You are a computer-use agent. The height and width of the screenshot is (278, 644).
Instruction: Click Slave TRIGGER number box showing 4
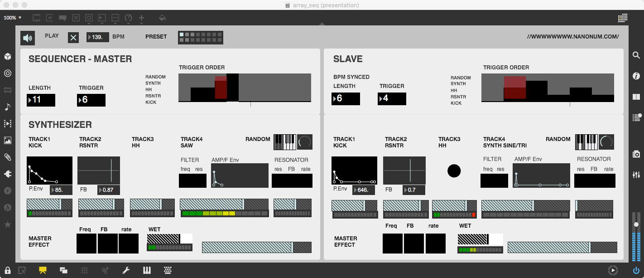392,98
